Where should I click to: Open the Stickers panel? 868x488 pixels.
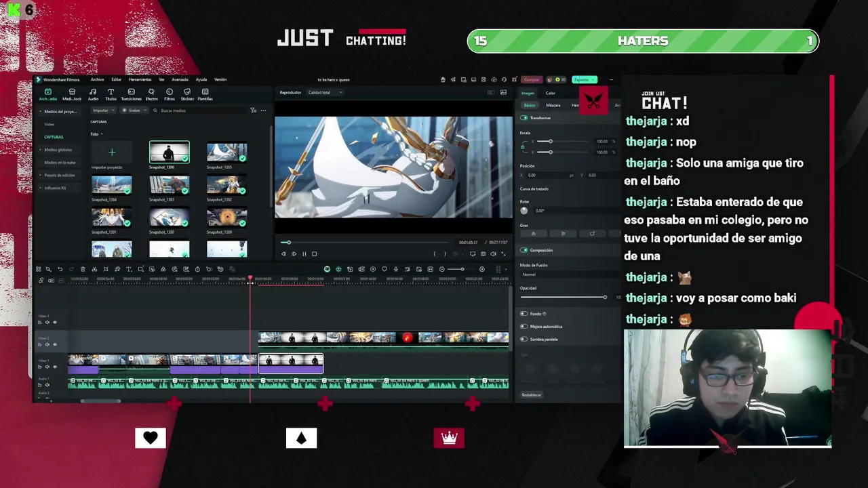tap(187, 94)
